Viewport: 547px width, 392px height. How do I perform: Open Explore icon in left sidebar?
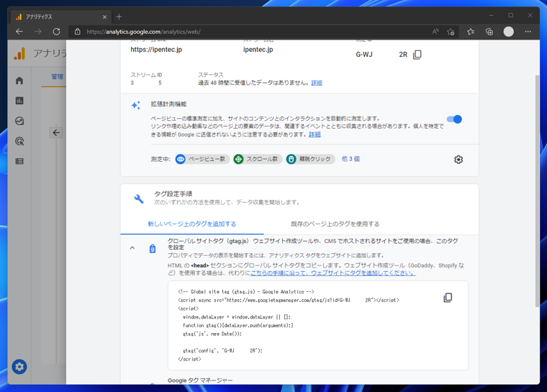pos(19,121)
